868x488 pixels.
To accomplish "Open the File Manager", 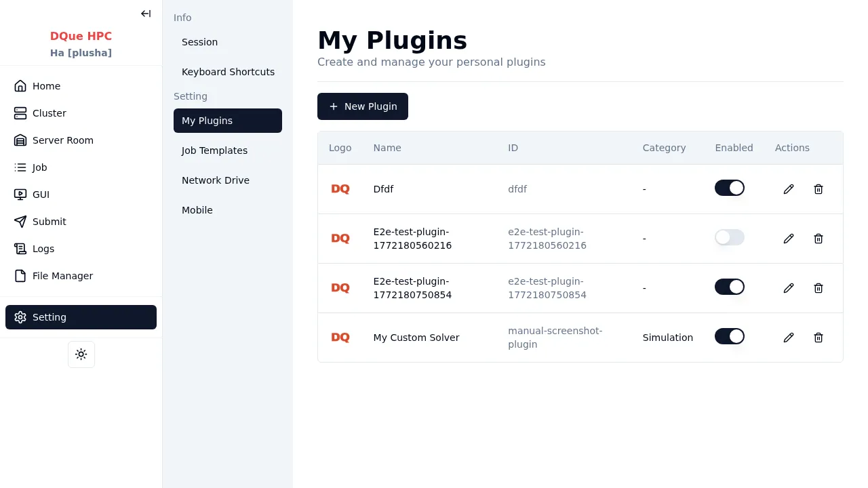I will click(x=62, y=276).
